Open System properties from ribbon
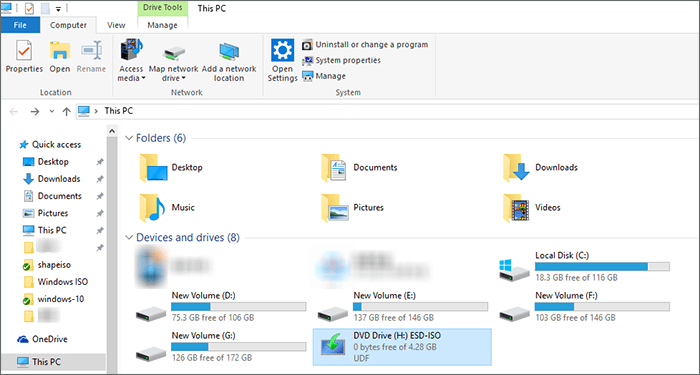The image size is (700, 375). click(342, 60)
